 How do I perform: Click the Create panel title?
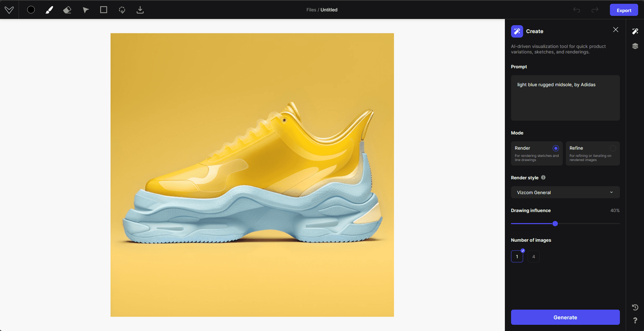pos(535,31)
